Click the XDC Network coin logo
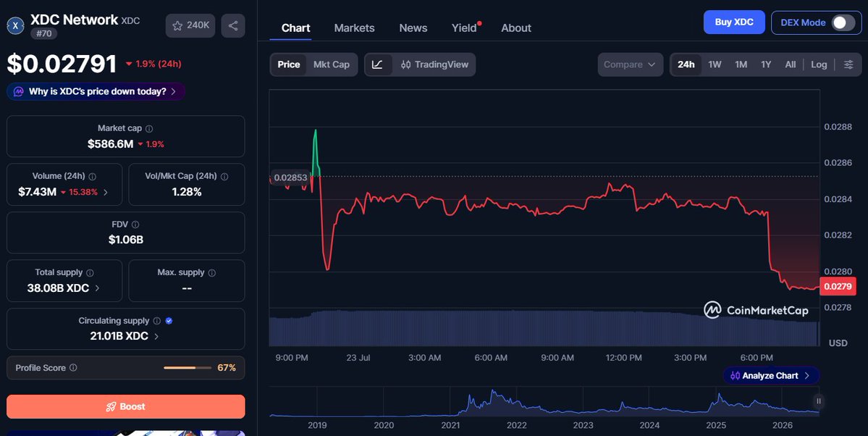Viewport: 868px width, 436px height. [x=15, y=25]
